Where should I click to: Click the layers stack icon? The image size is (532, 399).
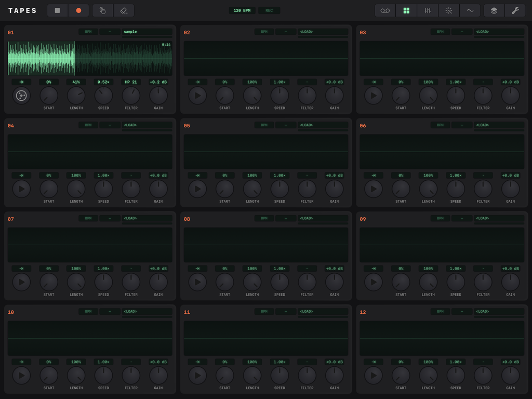point(494,10)
